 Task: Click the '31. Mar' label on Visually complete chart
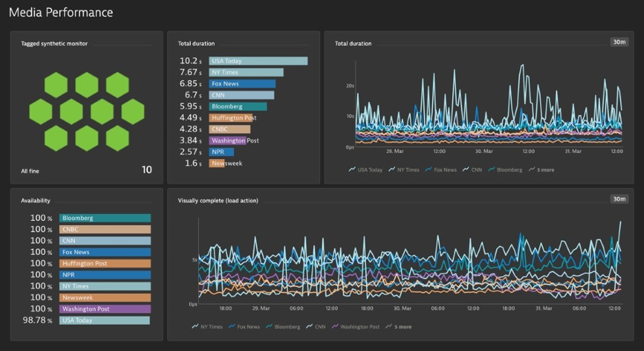click(544, 308)
